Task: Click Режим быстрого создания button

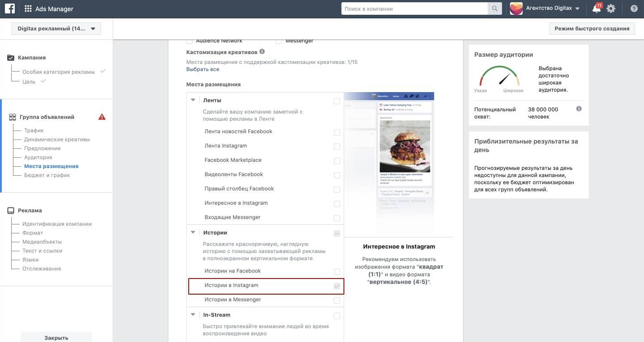Action: click(x=592, y=29)
